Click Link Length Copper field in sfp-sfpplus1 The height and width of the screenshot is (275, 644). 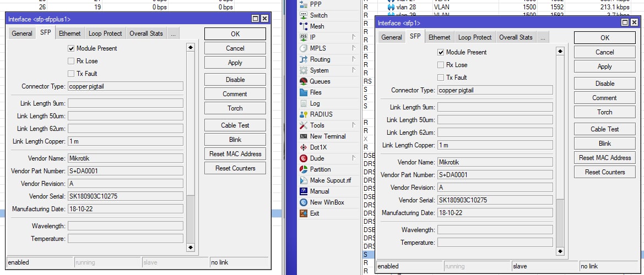tap(125, 141)
